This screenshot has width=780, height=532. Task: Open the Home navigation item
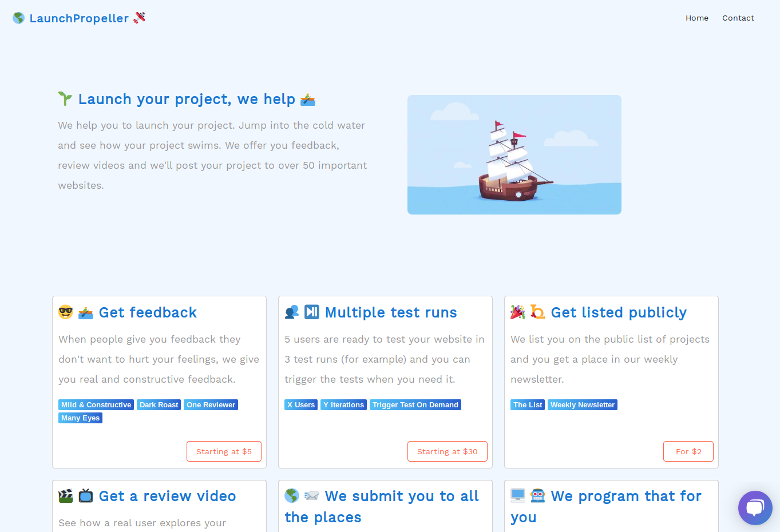pos(696,18)
